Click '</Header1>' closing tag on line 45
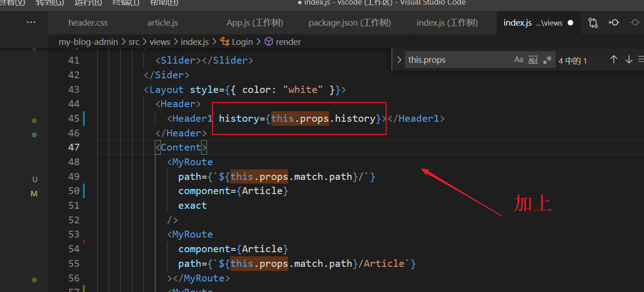644x292 pixels. point(416,119)
